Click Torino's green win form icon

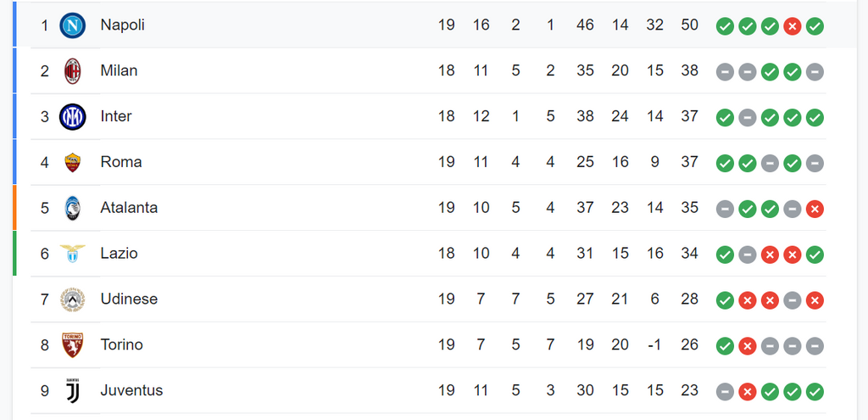(725, 346)
